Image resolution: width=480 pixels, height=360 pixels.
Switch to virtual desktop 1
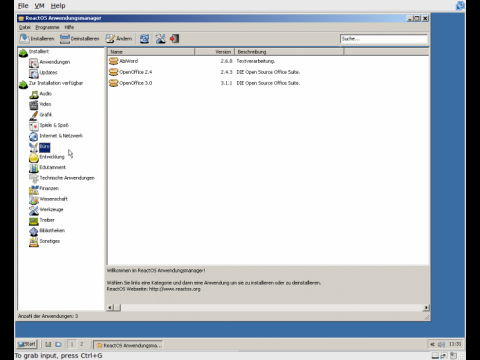pos(72,344)
